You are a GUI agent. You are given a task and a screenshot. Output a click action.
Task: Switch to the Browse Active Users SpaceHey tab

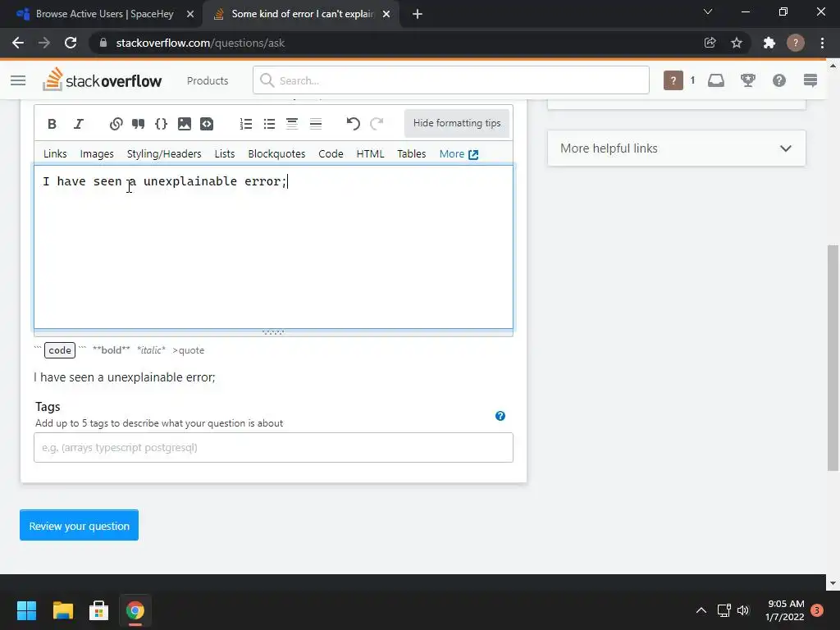104,14
